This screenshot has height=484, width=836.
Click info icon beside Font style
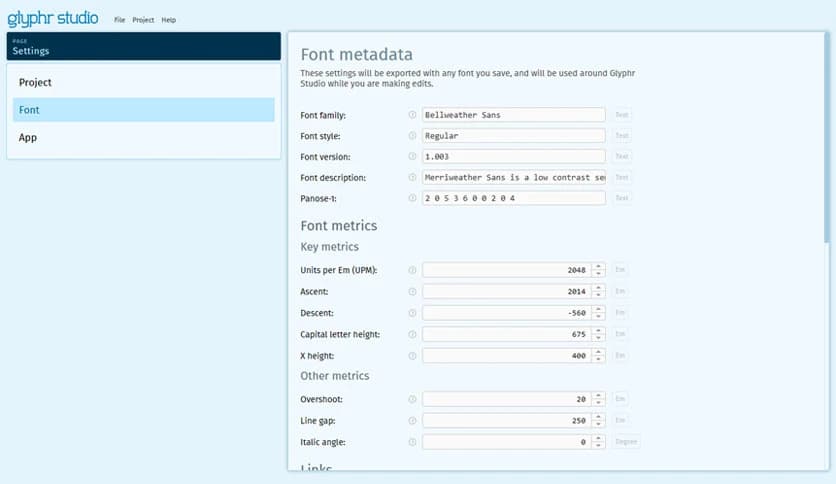[x=412, y=135]
